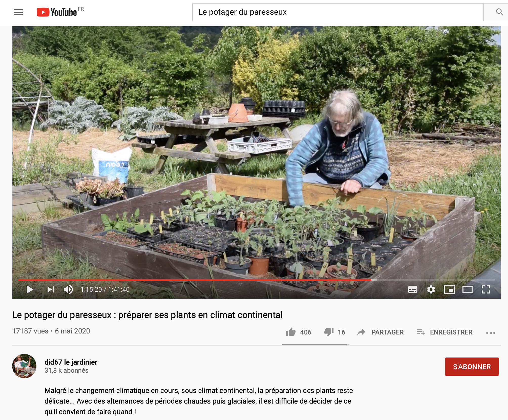Enter fullscreen mode
The width and height of the screenshot is (508, 420).
(486, 289)
